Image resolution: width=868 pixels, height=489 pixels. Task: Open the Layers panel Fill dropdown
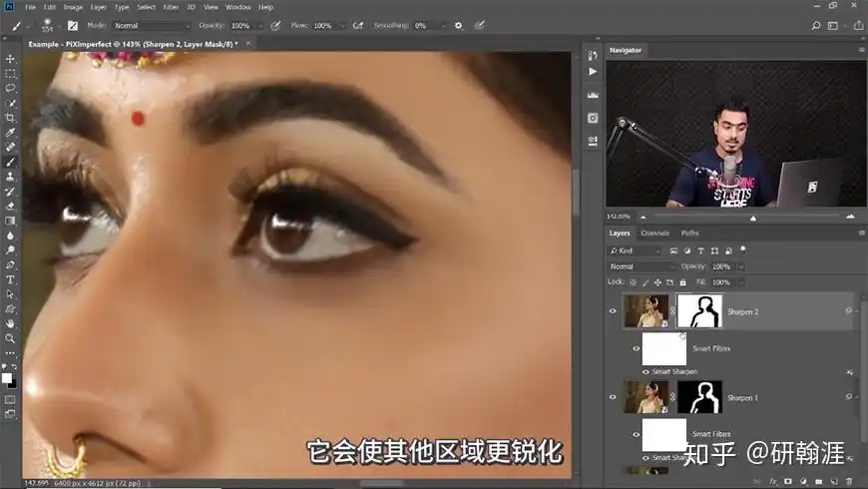coord(740,282)
